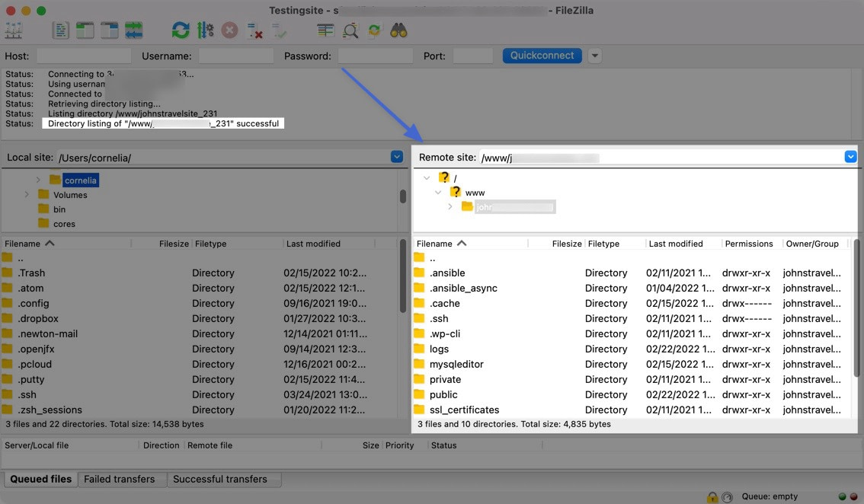This screenshot has height=504, width=864.
Task: Toggle processing of transfer queue
Action: pyautogui.click(x=205, y=30)
